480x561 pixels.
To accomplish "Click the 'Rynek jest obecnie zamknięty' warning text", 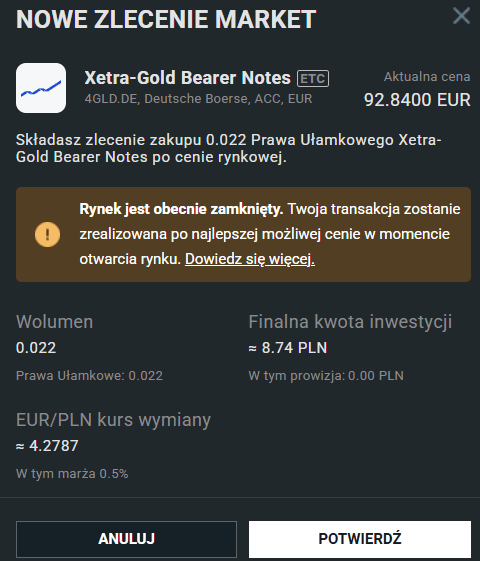I will click(x=181, y=209).
